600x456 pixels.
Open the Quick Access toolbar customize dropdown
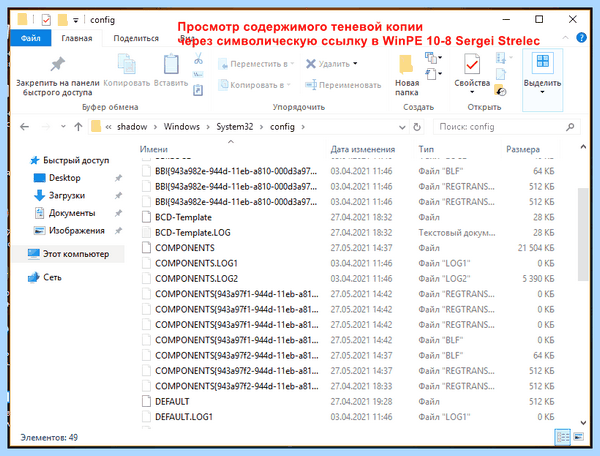[76, 20]
